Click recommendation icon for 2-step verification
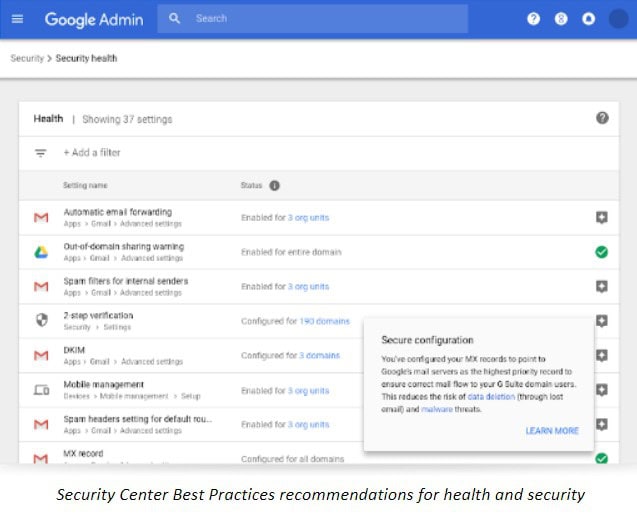 pyautogui.click(x=602, y=321)
